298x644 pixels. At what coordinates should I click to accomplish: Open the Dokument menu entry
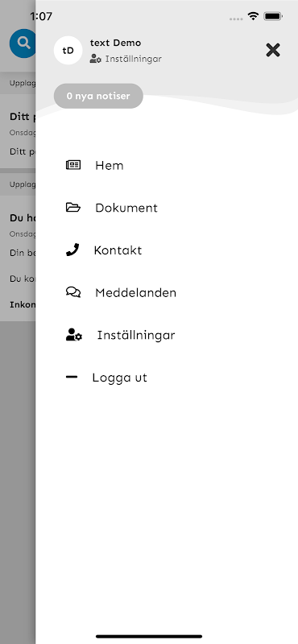(x=126, y=208)
